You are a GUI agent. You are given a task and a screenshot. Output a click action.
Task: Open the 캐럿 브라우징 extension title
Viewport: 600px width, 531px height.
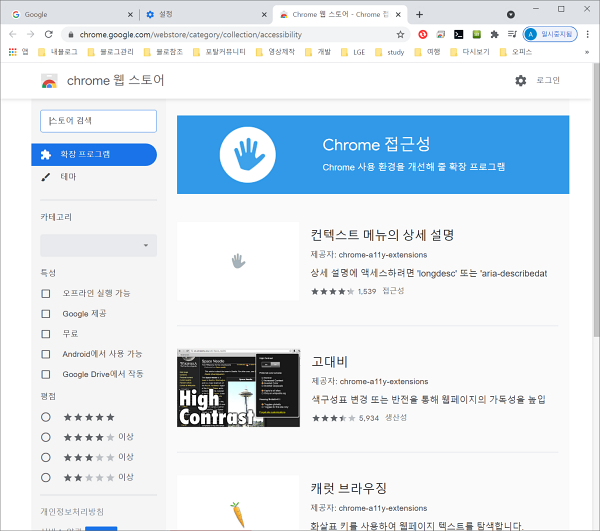[348, 488]
